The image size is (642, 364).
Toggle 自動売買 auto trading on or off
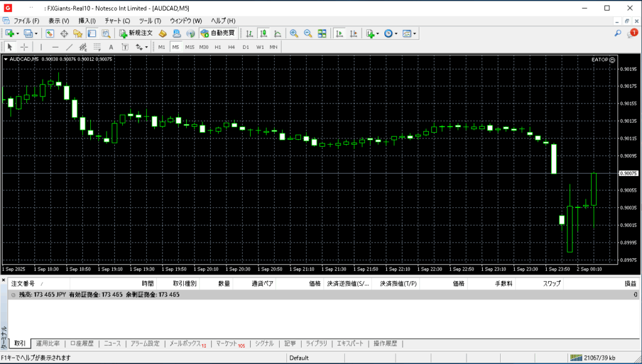[218, 33]
